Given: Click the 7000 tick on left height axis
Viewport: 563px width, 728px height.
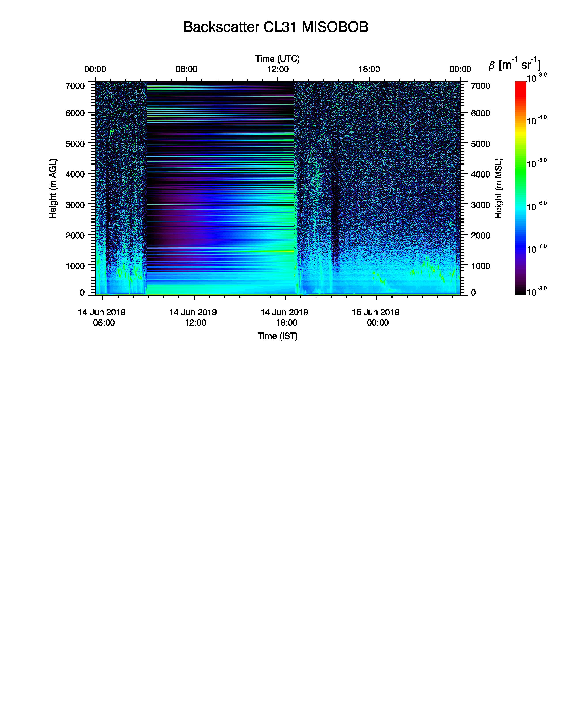Looking at the screenshot, I should click(75, 86).
